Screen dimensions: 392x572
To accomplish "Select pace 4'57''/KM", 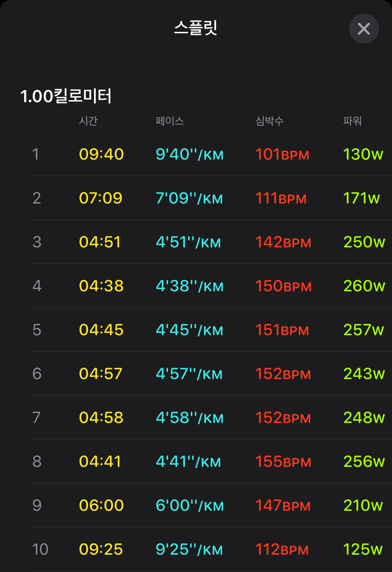I will point(189,374).
